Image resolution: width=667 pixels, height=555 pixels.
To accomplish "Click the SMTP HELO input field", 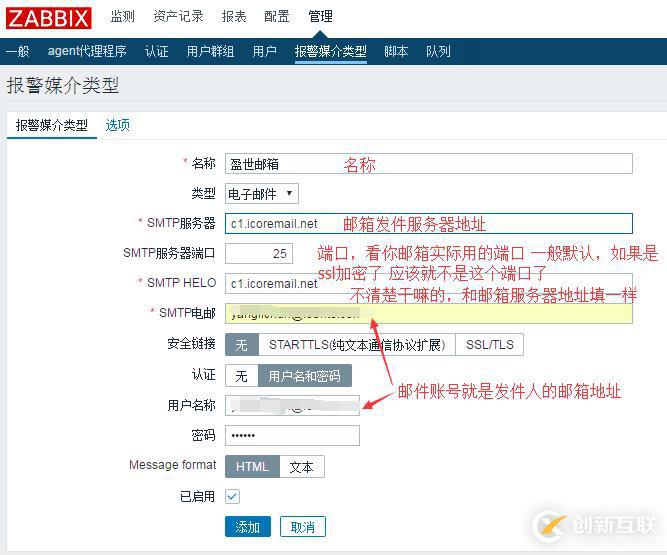I will click(x=429, y=283).
